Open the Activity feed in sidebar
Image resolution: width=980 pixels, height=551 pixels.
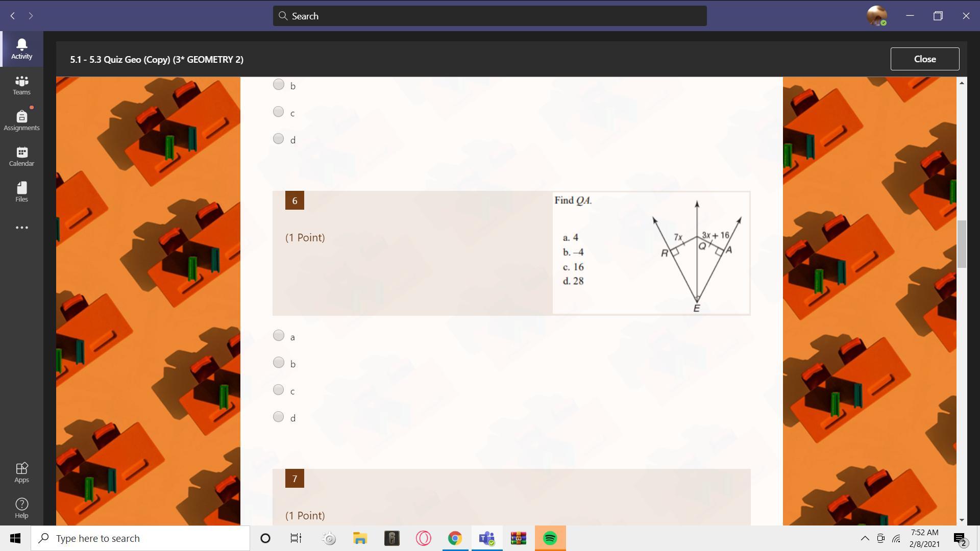coord(21,49)
